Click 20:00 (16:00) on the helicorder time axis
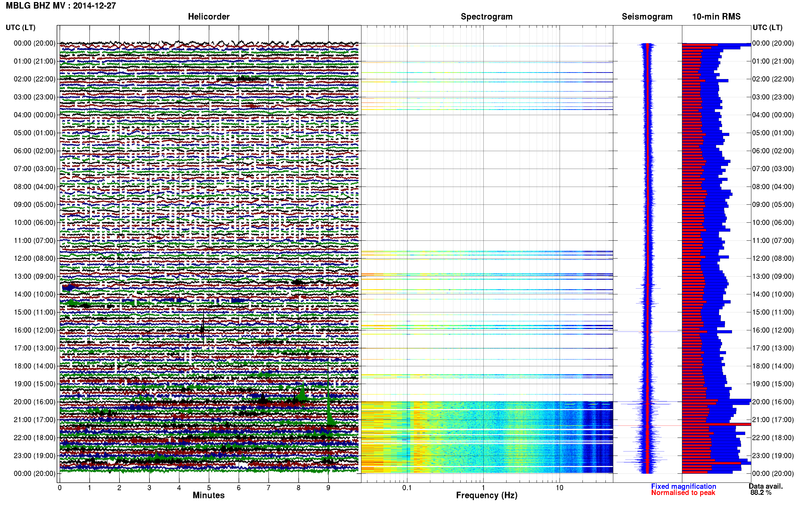The image size is (812, 508). (35, 402)
